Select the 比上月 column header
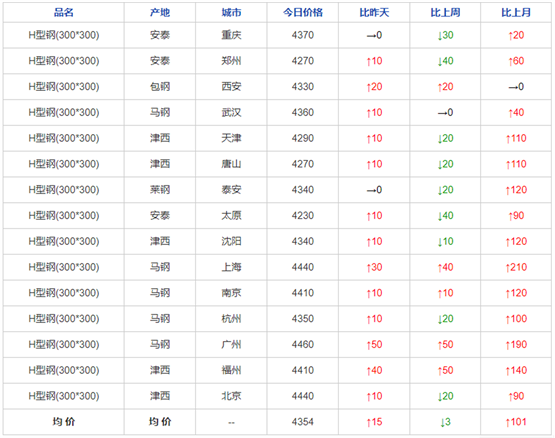The height and width of the screenshot is (438, 555). click(x=516, y=13)
